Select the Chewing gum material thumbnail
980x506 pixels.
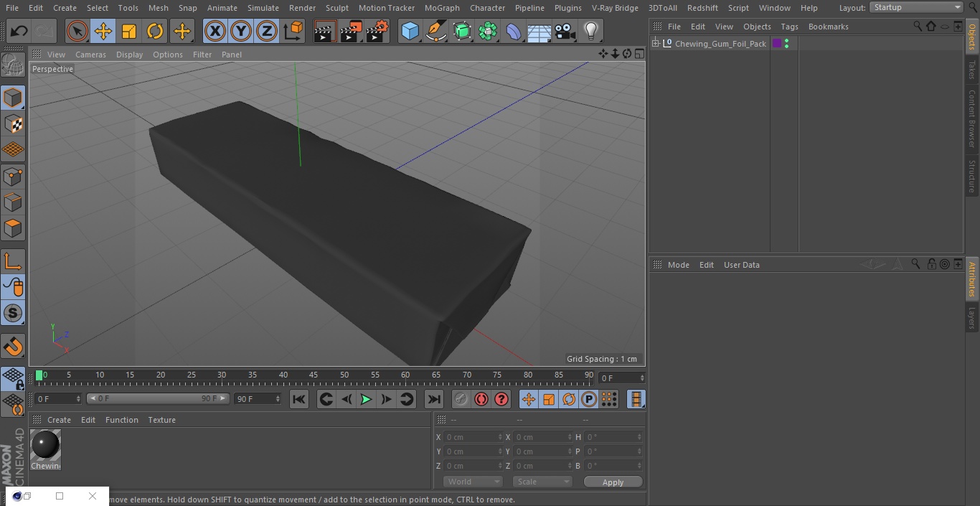pyautogui.click(x=46, y=450)
